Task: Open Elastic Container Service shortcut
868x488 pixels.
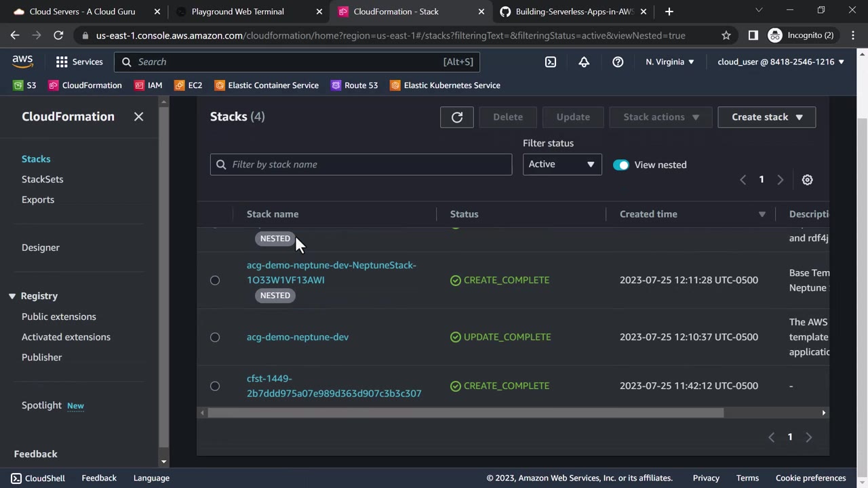Action: tap(267, 85)
